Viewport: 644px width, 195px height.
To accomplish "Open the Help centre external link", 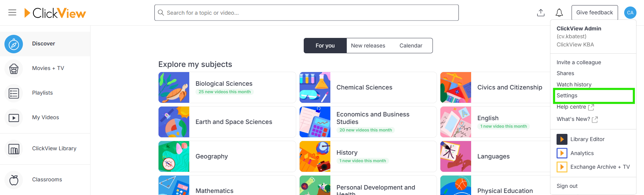I will pos(575,107).
